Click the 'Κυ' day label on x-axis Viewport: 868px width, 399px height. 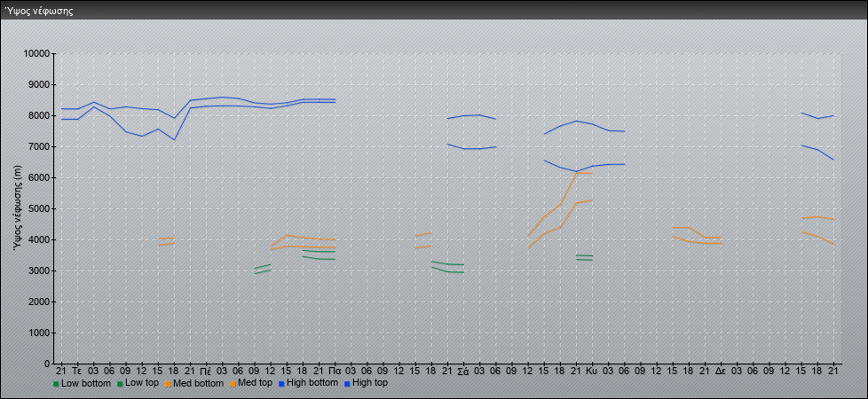tap(592, 369)
